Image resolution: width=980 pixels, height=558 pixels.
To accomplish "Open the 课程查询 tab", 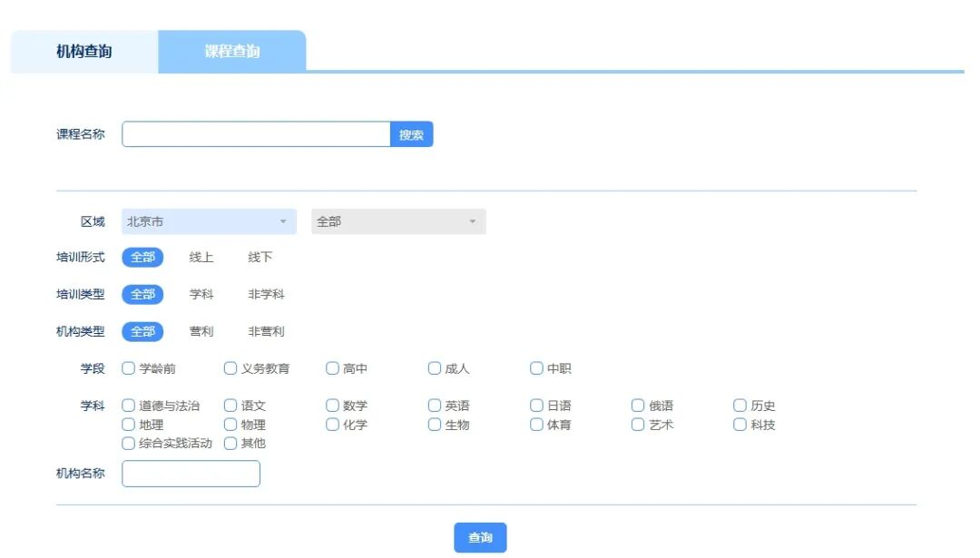I will tap(231, 52).
